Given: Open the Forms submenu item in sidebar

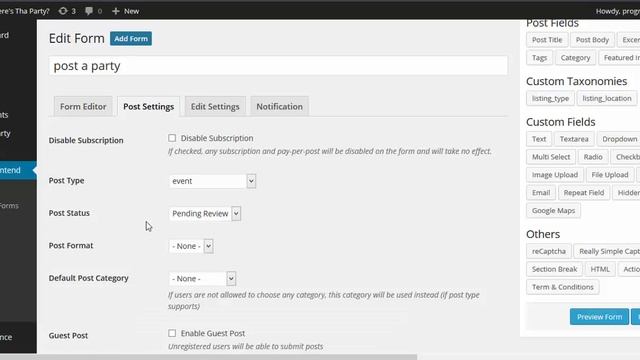Looking at the screenshot, I should (9, 206).
